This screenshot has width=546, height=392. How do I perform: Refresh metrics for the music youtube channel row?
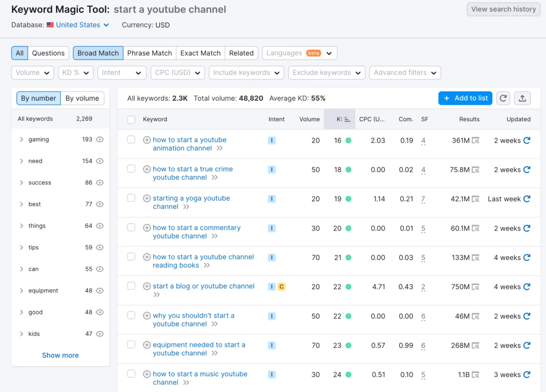pos(527,375)
